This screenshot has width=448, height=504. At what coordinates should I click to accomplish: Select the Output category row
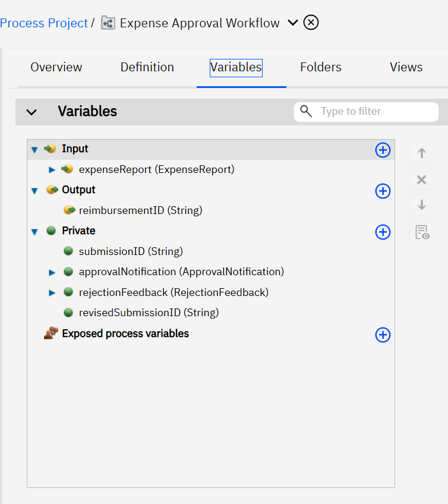(211, 190)
